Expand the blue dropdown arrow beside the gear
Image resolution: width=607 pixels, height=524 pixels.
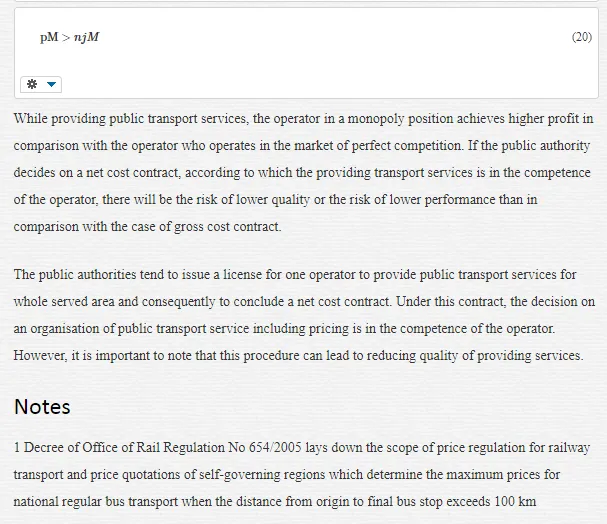point(51,84)
